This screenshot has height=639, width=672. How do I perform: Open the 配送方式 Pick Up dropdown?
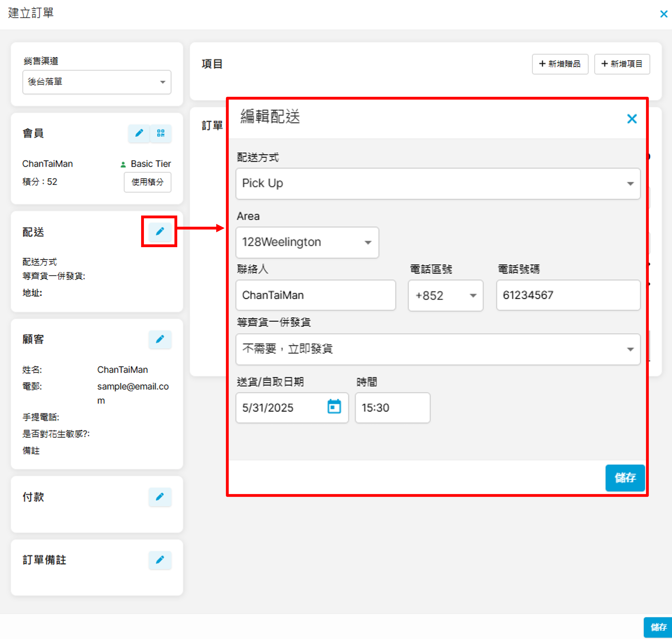click(438, 184)
